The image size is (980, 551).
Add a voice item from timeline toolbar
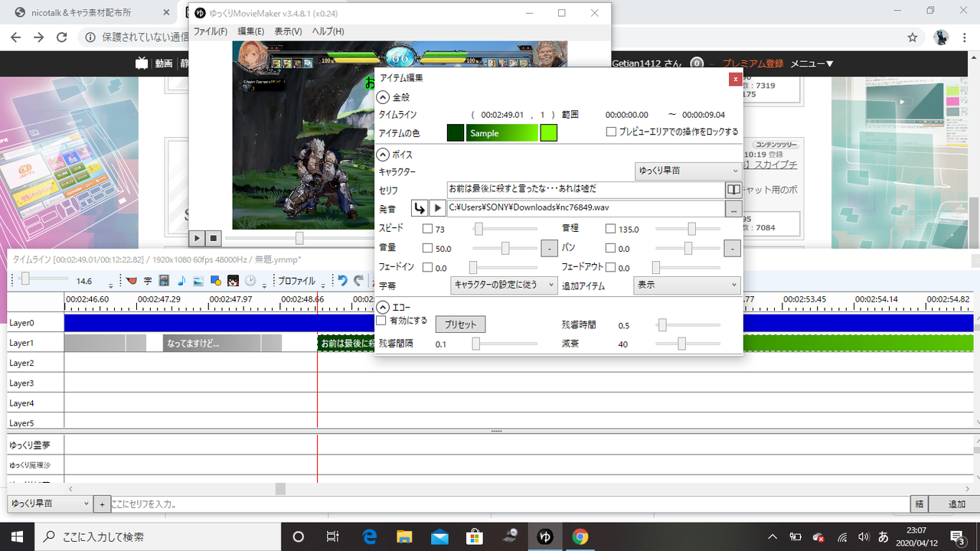coord(132,281)
